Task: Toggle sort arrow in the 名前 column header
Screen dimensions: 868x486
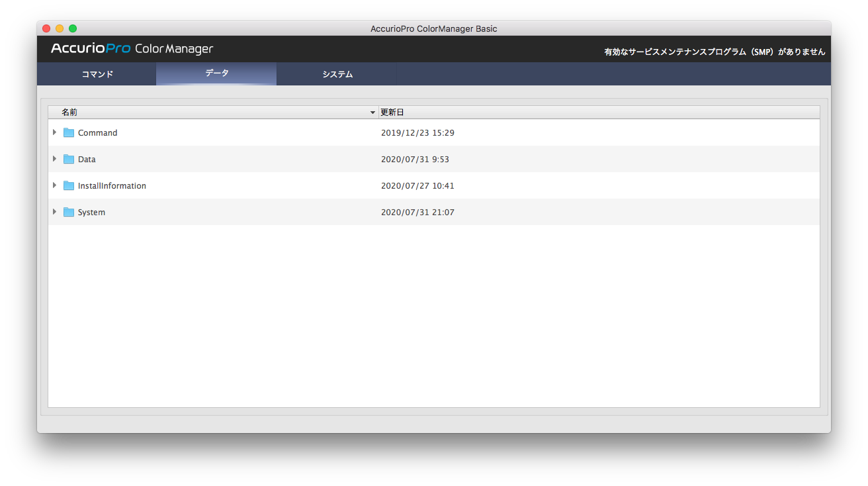Action: coord(372,113)
